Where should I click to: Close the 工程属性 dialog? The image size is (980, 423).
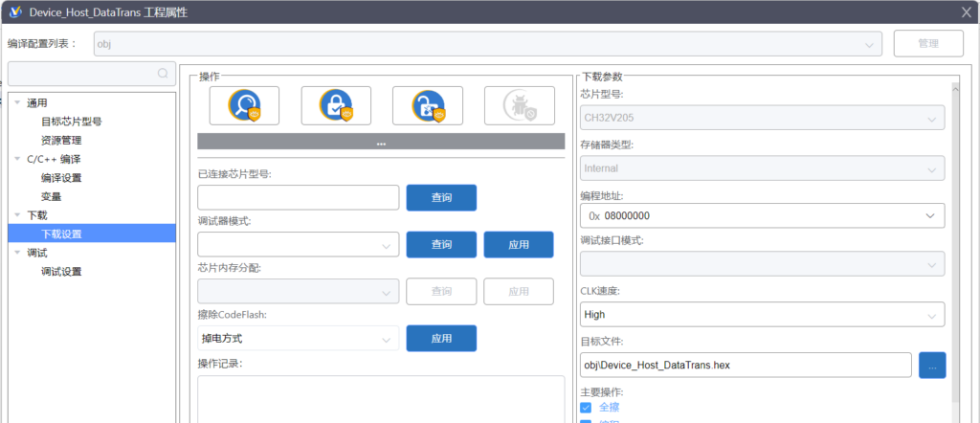967,11
